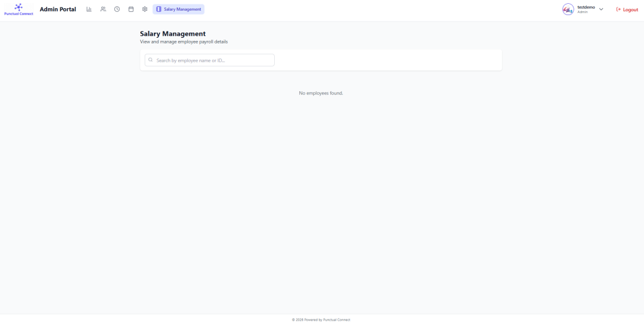This screenshot has height=325, width=644.
Task: Click the red logout arrow icon
Action: pyautogui.click(x=618, y=9)
